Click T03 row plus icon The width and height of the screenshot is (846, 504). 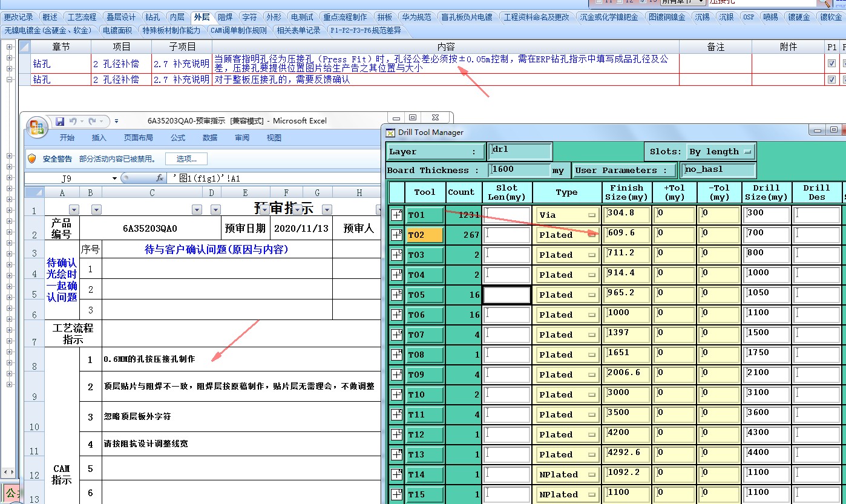396,255
